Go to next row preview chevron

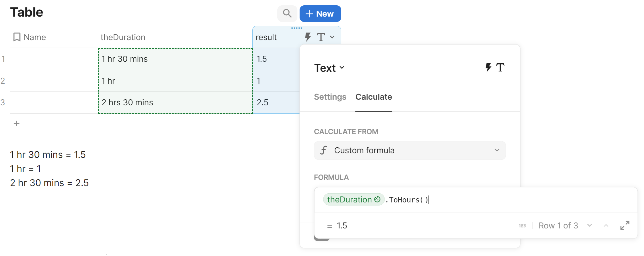(x=589, y=225)
